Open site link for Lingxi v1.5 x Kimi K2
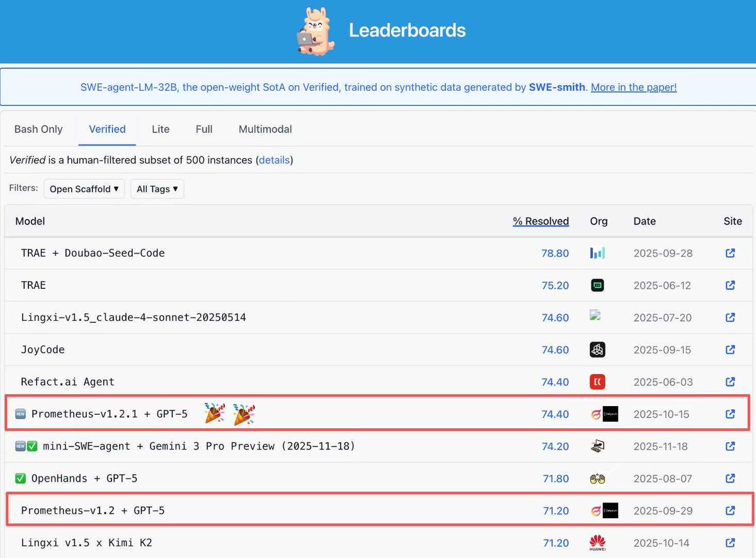Screen dimensions: 756x558 pyautogui.click(x=730, y=542)
